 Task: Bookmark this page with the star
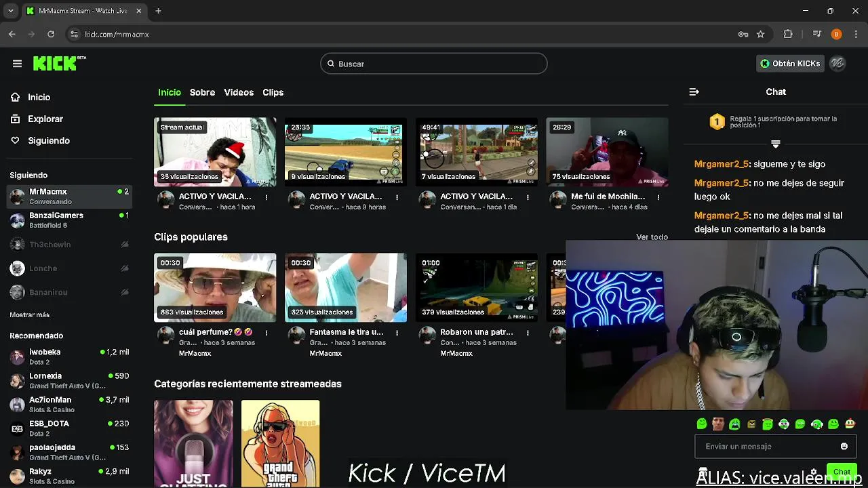coord(761,34)
